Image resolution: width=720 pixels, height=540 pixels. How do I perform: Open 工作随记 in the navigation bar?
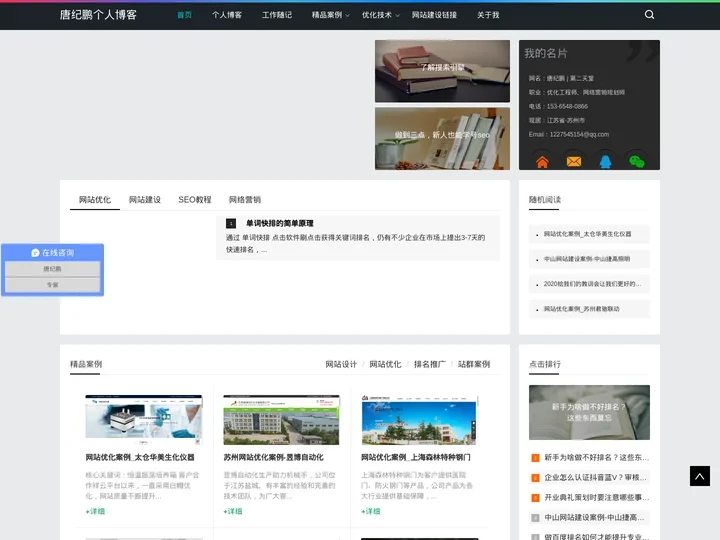click(277, 15)
